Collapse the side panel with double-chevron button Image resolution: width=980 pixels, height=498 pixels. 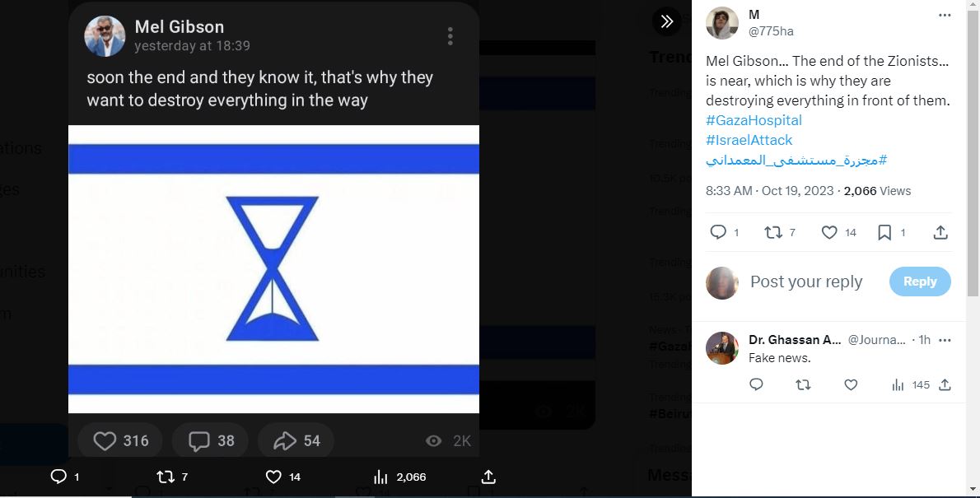(x=667, y=21)
